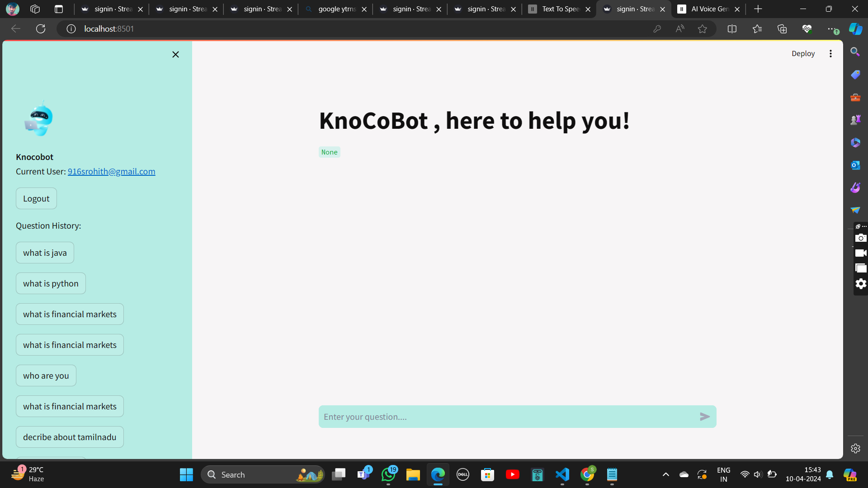Select 'what is python' history question
Image resolution: width=868 pixels, height=488 pixels.
click(51, 283)
